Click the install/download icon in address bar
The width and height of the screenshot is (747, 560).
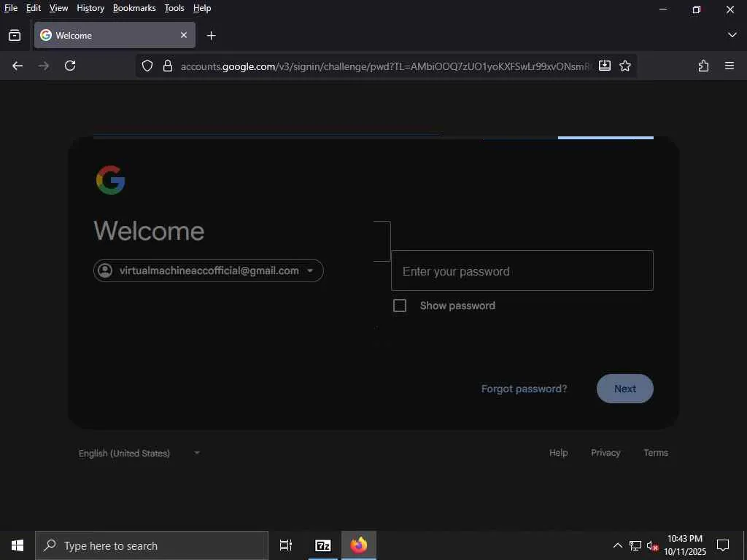(605, 66)
